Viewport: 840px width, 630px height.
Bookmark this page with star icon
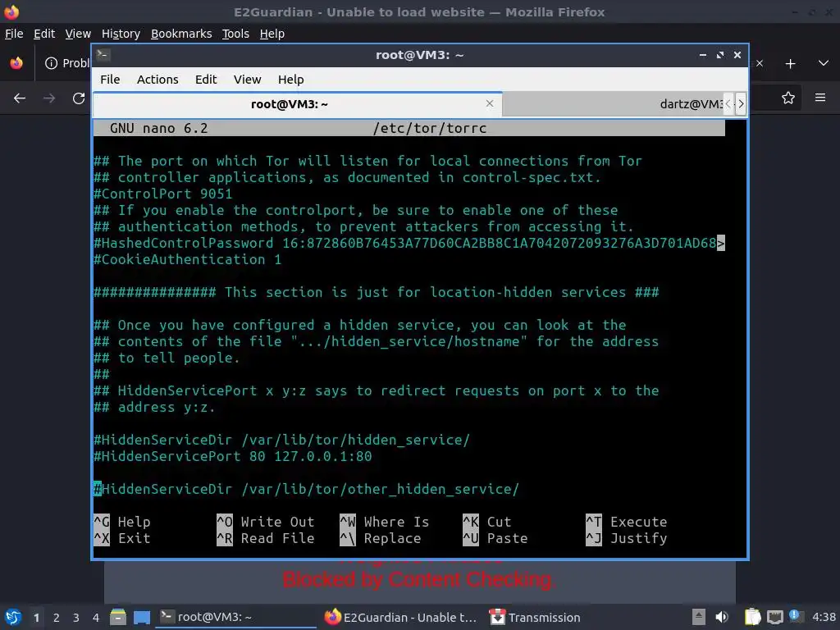788,98
